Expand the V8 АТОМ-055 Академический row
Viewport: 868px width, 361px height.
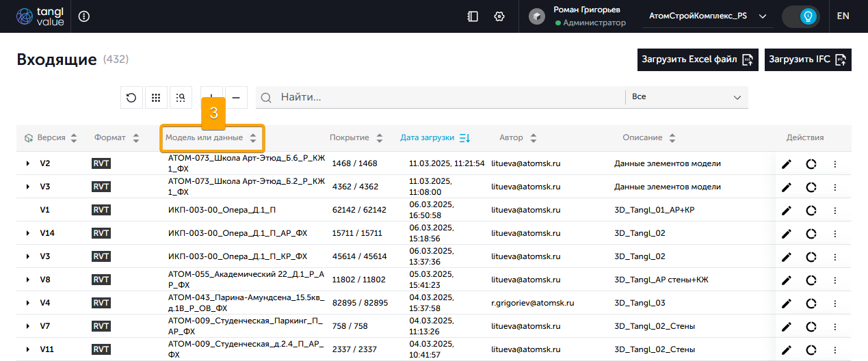tap(28, 280)
